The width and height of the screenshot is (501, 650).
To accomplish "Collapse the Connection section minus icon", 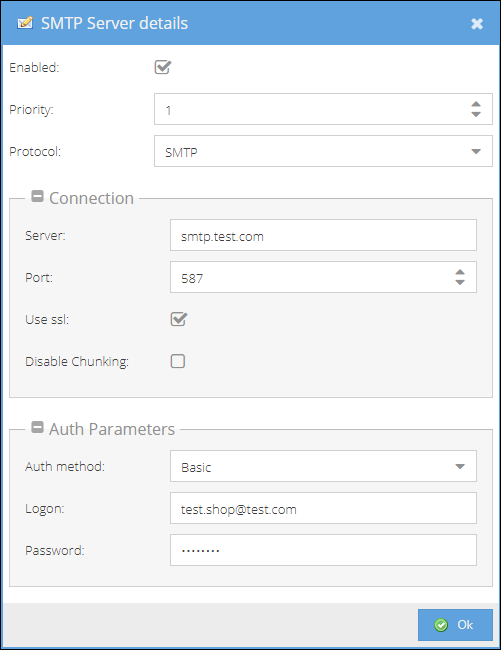I will pos(37,196).
